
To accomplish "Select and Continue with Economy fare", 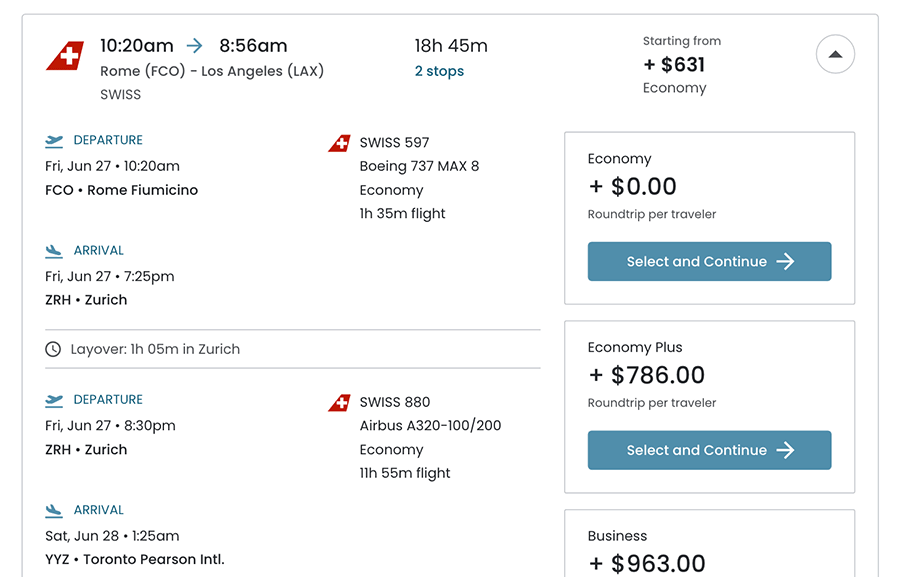I will [x=709, y=261].
